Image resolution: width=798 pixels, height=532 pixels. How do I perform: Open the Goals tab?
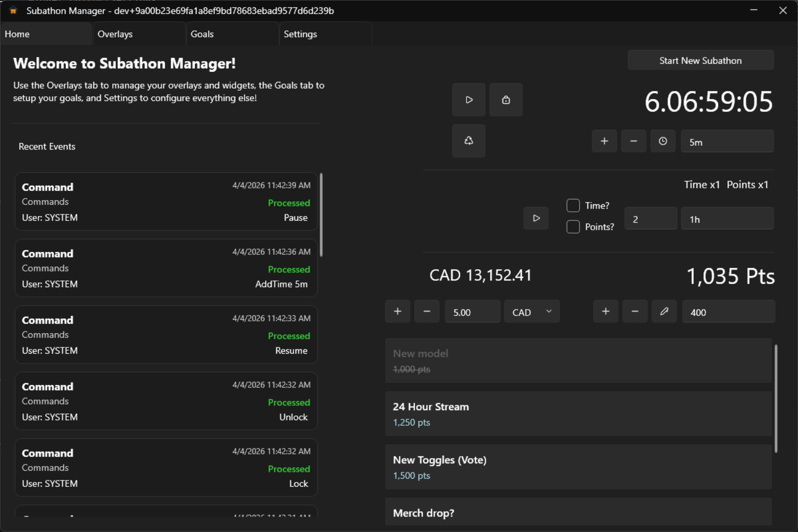click(232, 34)
